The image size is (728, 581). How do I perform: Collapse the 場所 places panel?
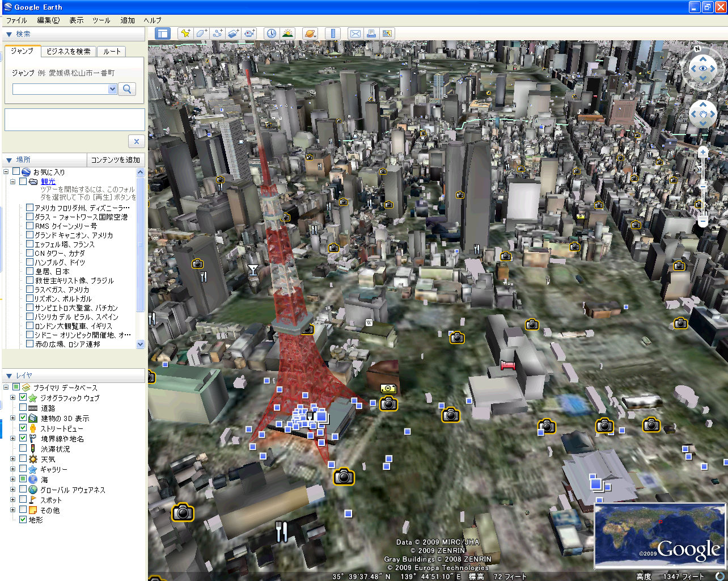[x=9, y=161]
